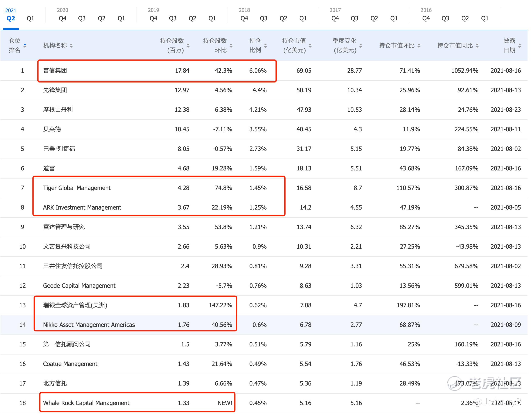Select Geode Capital Management row name

[x=79, y=286]
